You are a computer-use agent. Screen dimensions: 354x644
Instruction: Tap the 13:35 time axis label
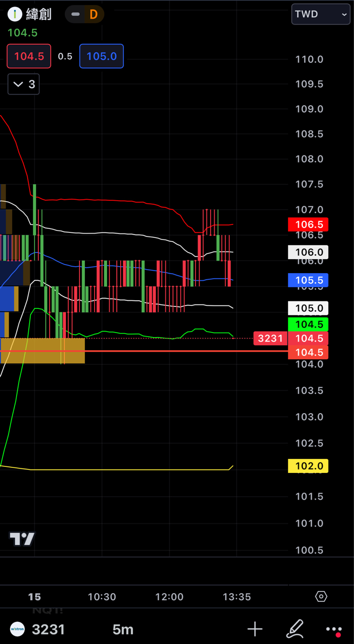coord(237,597)
